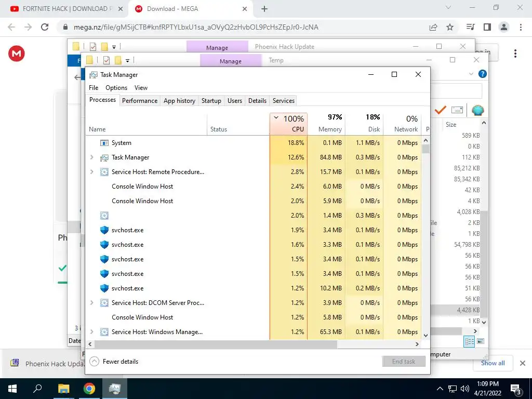
Task: Expand the Task Manager process group
Action: pyautogui.click(x=91, y=157)
